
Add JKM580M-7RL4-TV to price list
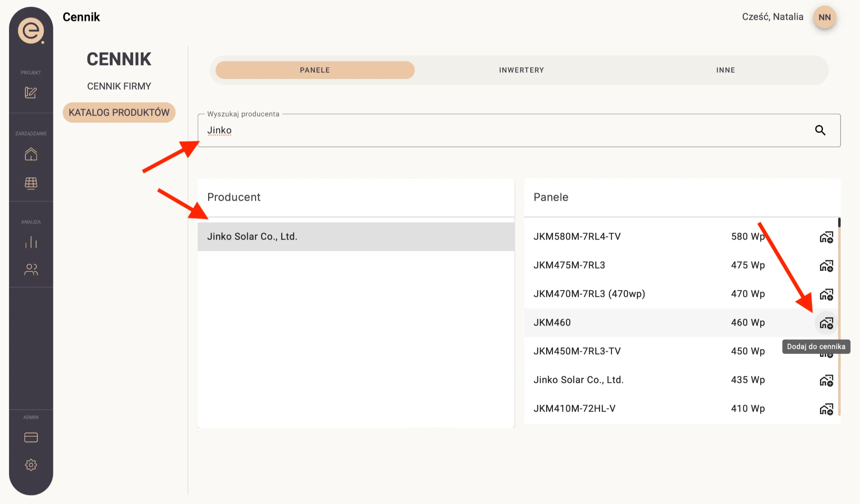click(826, 237)
